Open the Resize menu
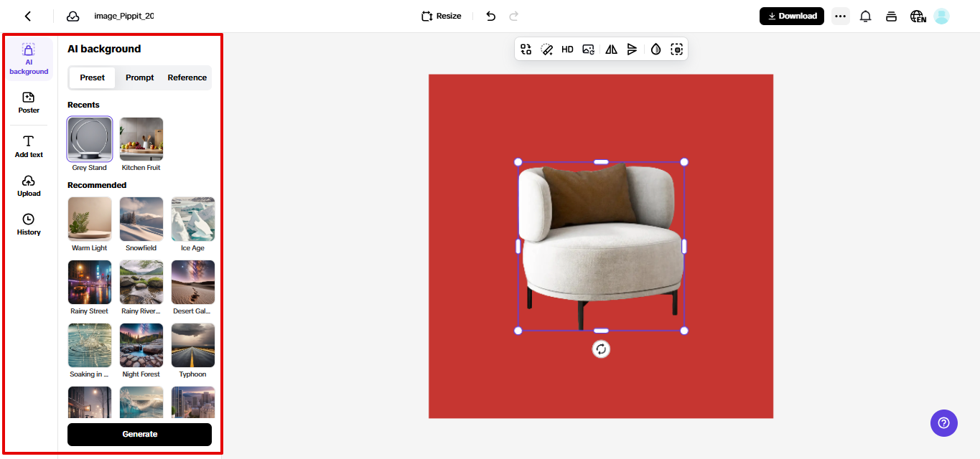 tap(440, 15)
